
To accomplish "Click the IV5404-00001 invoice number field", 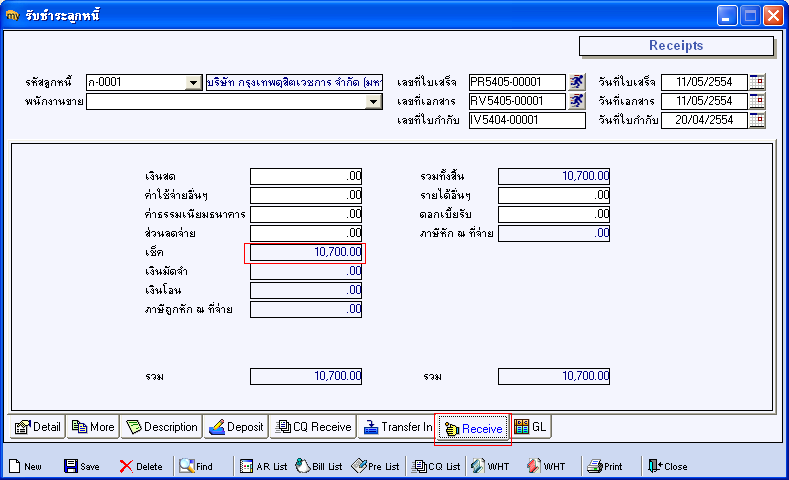I will pos(526,120).
